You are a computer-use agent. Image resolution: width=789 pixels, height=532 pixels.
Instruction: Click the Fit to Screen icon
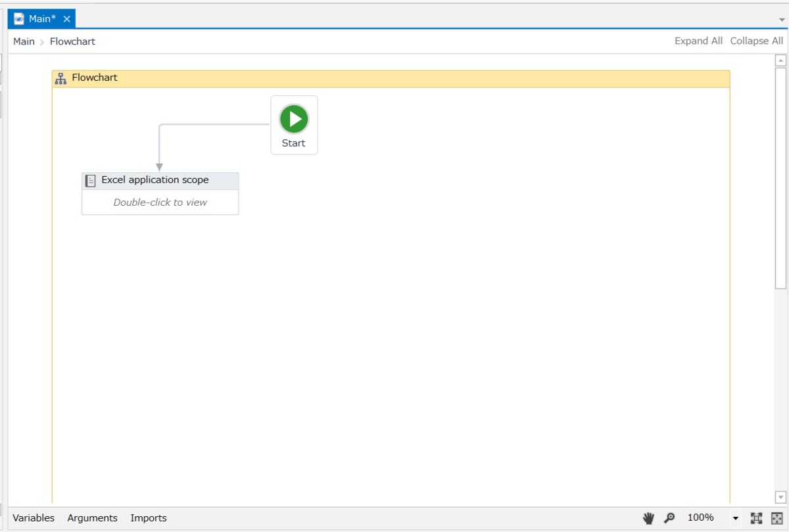click(756, 518)
